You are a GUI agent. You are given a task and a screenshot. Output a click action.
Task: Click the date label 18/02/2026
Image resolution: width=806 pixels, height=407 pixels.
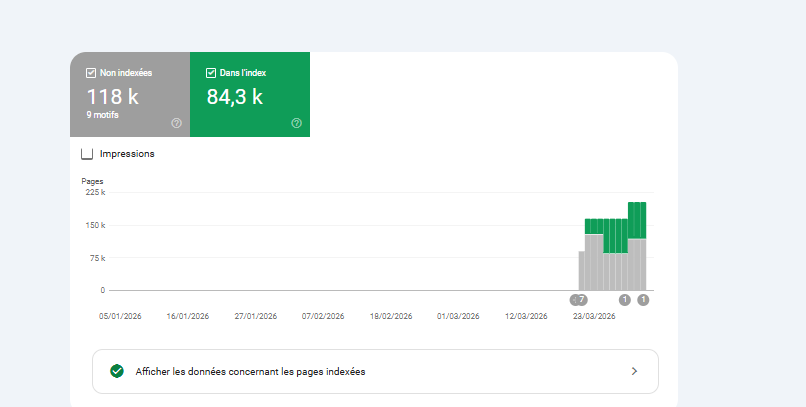click(391, 316)
